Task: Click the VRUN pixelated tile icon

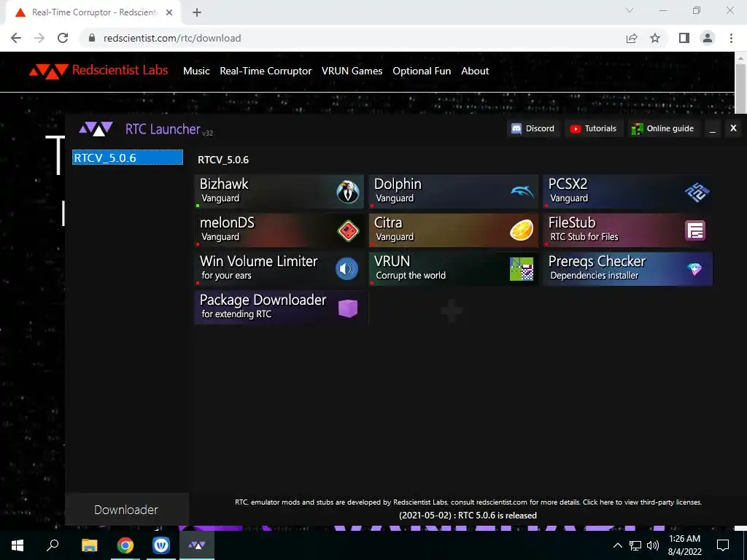Action: point(521,269)
